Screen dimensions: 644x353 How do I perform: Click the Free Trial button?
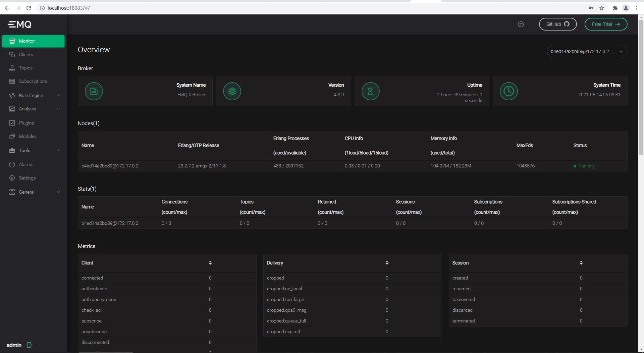[x=606, y=24]
